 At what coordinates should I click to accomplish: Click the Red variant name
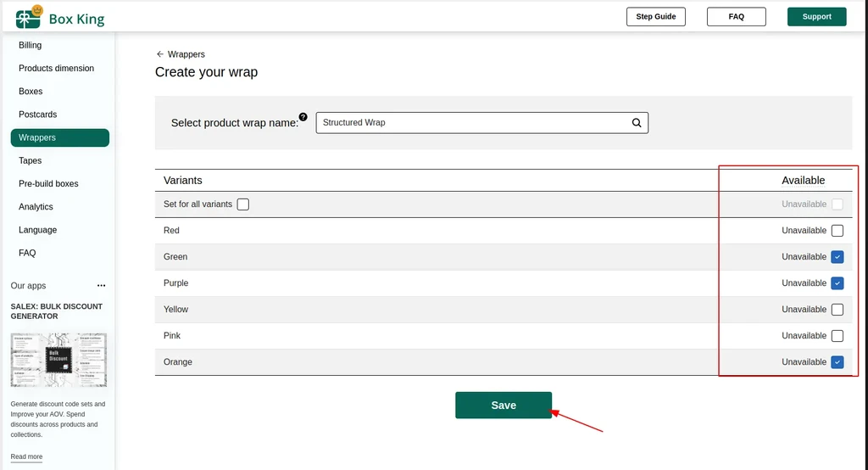[x=171, y=231]
